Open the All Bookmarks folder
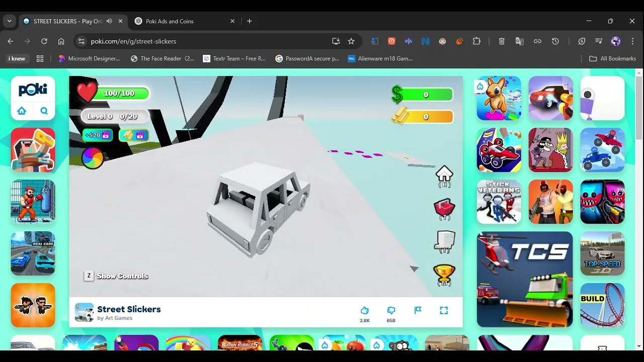This screenshot has width=644, height=362. pos(612,58)
